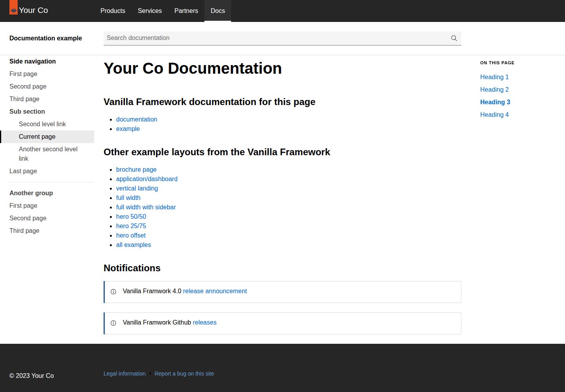Open First page under Side navigation

[23, 74]
